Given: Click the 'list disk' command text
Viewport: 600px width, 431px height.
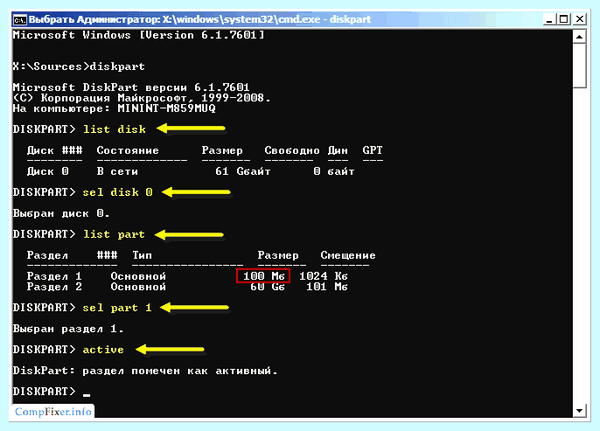Looking at the screenshot, I should click(x=114, y=129).
